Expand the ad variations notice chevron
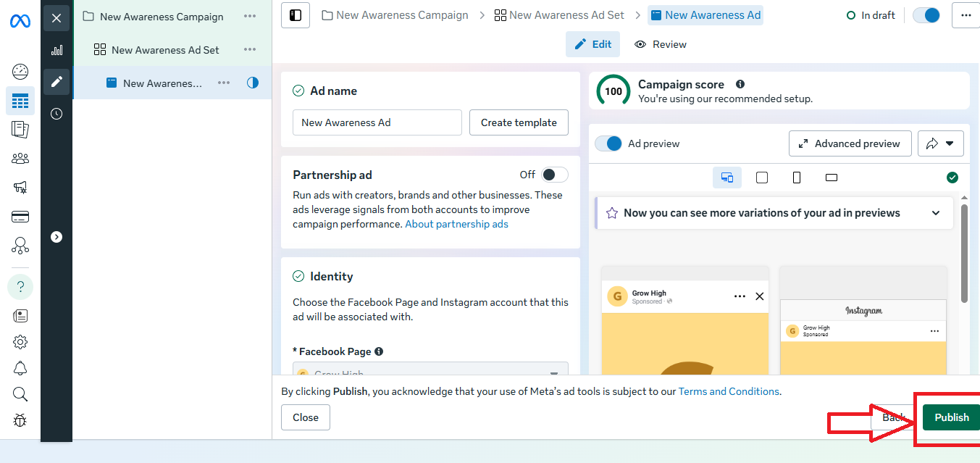This screenshot has height=463, width=980. point(936,213)
